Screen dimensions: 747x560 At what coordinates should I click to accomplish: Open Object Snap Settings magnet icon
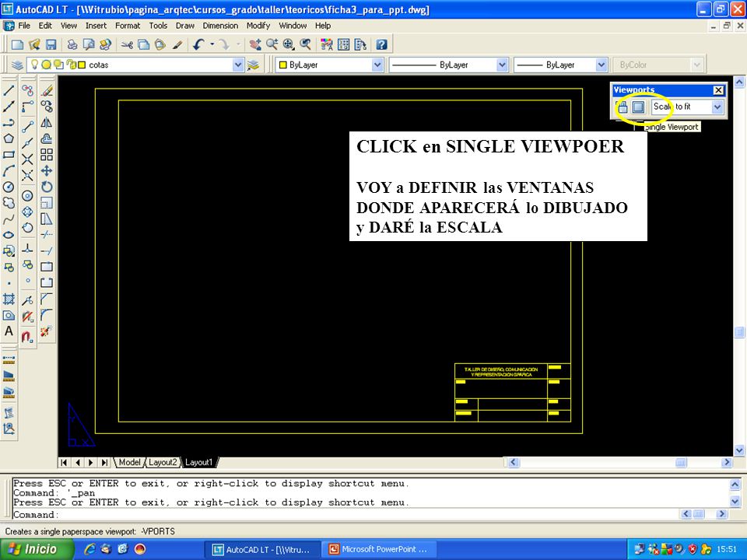point(28,337)
